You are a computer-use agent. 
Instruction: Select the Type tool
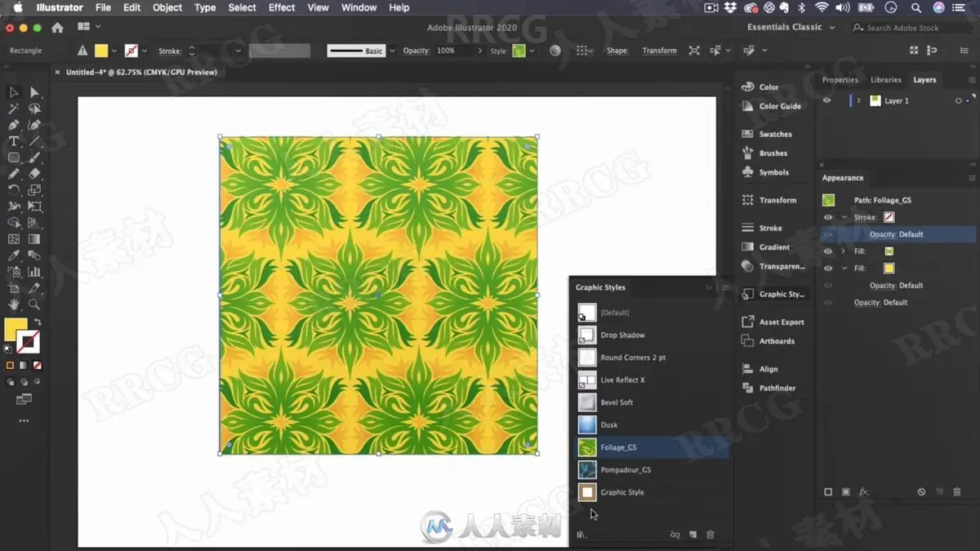[x=14, y=141]
